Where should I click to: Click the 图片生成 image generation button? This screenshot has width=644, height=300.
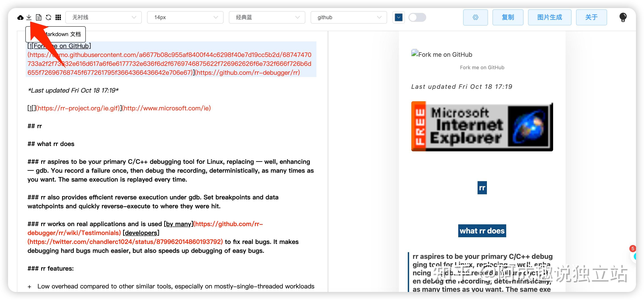coord(550,17)
